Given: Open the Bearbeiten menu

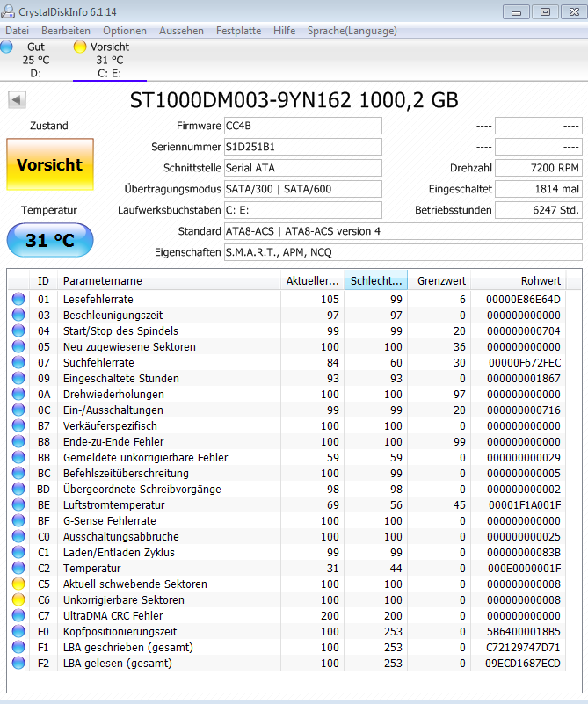Looking at the screenshot, I should [x=66, y=31].
